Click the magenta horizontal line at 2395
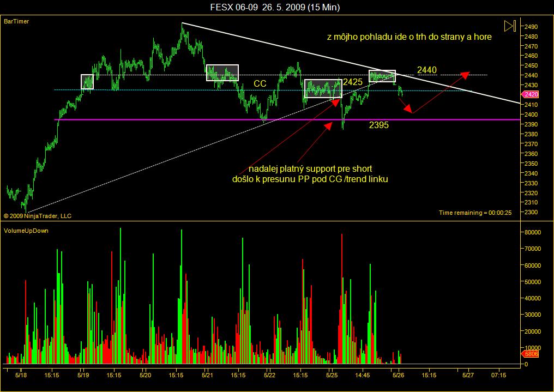This screenshot has width=554, height=392. (287, 120)
